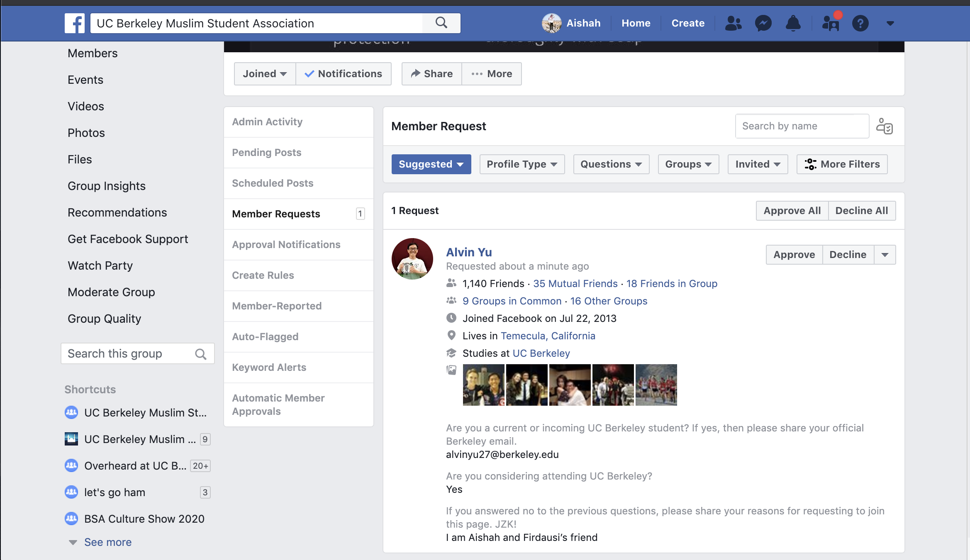Open the Messenger icon

763,23
